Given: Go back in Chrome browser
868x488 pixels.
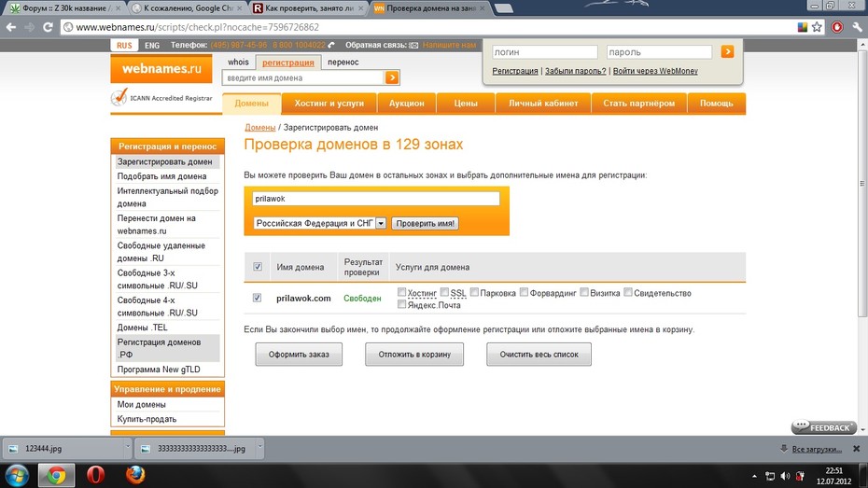Looking at the screenshot, I should click(11, 27).
